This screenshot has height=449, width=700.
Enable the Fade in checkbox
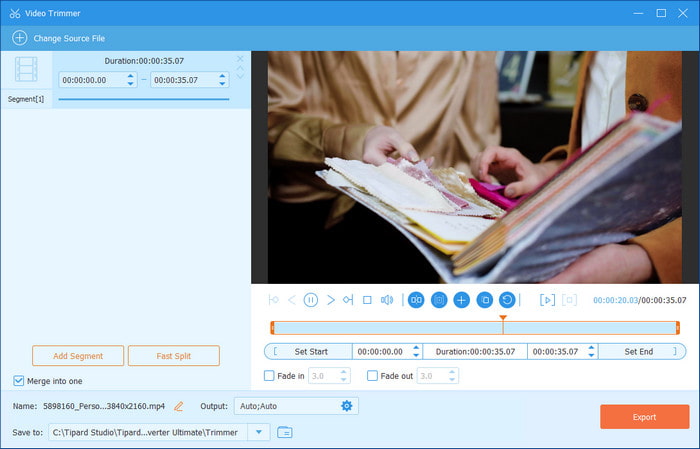[x=269, y=376]
